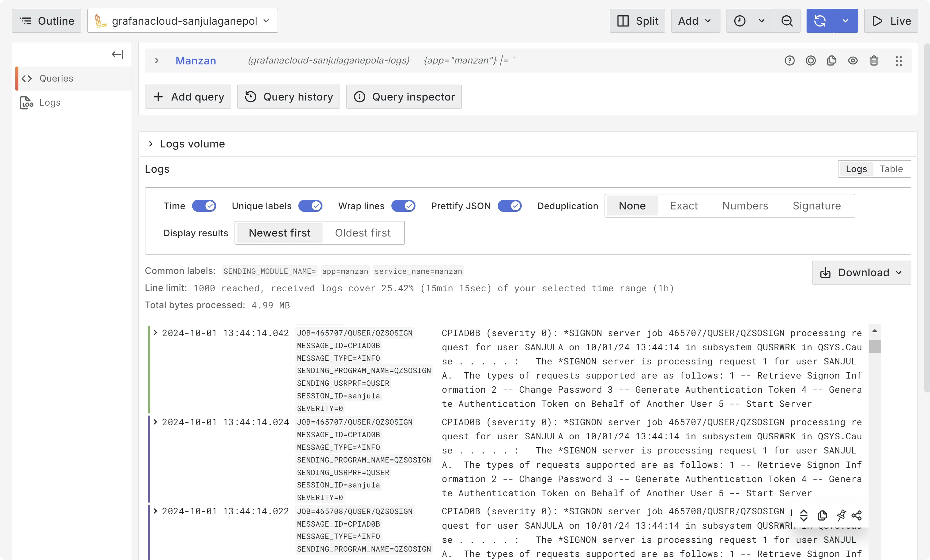Viewport: 930px width, 560px height.
Task: Choose Newest first ordering
Action: (x=279, y=233)
